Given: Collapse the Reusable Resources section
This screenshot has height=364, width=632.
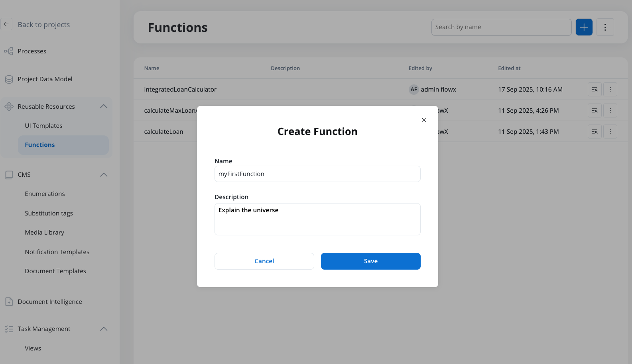Looking at the screenshot, I should [x=104, y=106].
